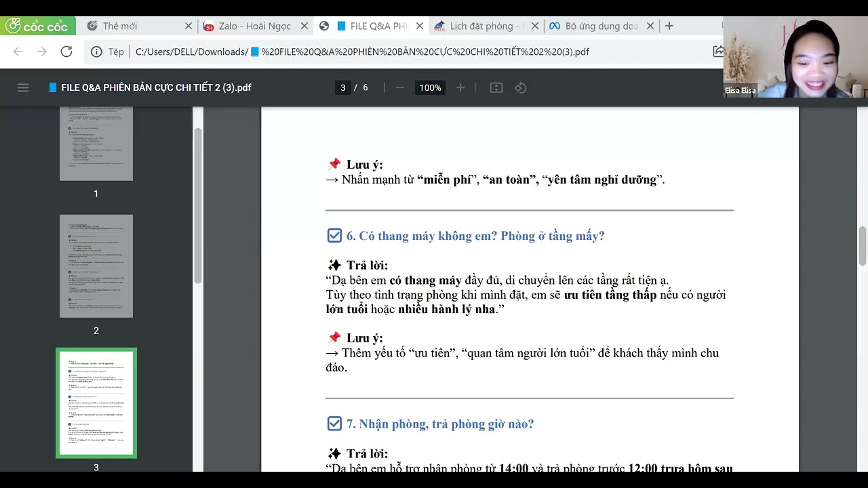Open a new browser tab

[x=669, y=26]
